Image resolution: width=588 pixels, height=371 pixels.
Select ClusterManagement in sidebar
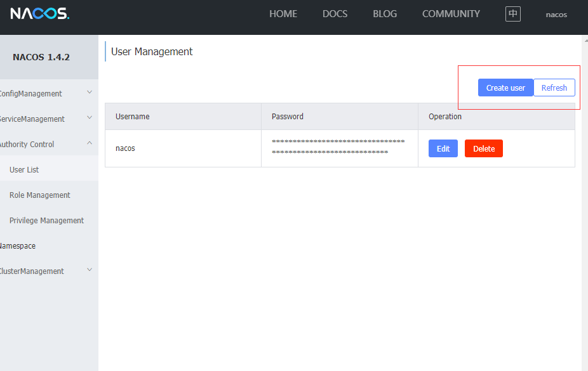pyautogui.click(x=32, y=271)
